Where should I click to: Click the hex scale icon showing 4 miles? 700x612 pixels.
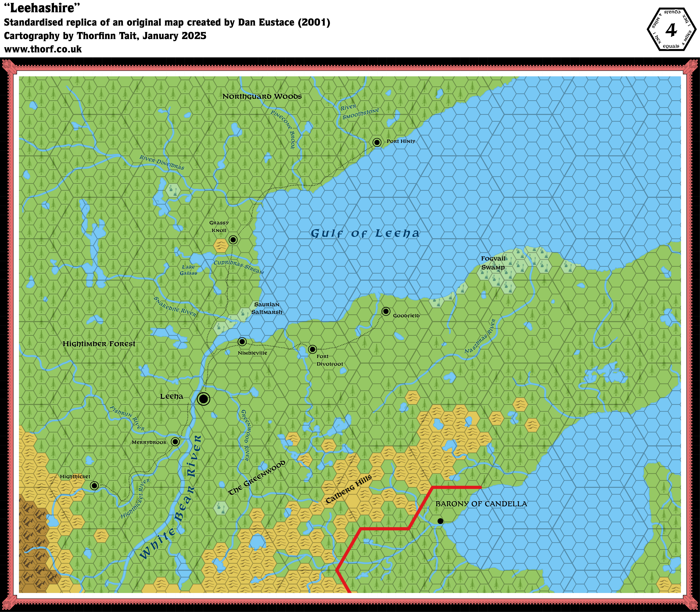tap(671, 30)
